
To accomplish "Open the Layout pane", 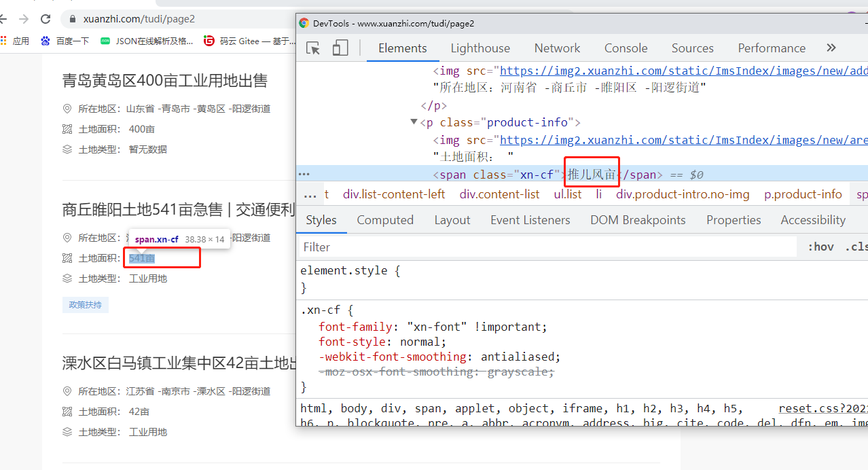I will 452,220.
